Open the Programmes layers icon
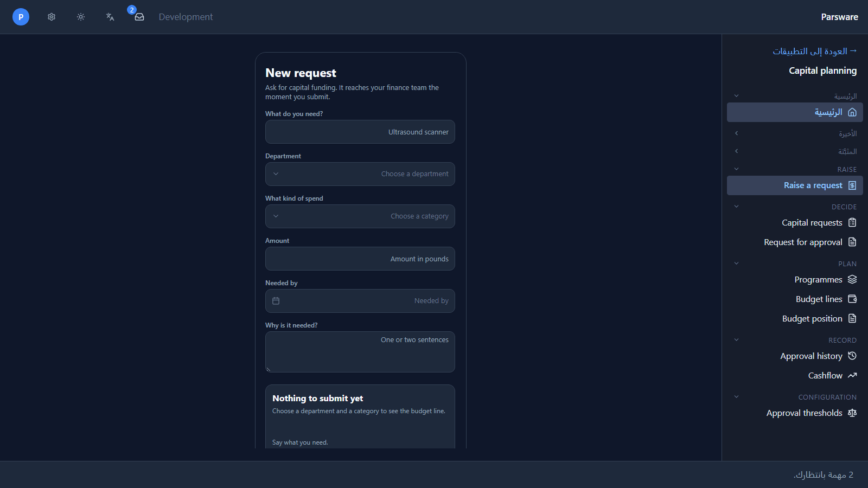Screen dimensions: 868x488 coord(852,279)
